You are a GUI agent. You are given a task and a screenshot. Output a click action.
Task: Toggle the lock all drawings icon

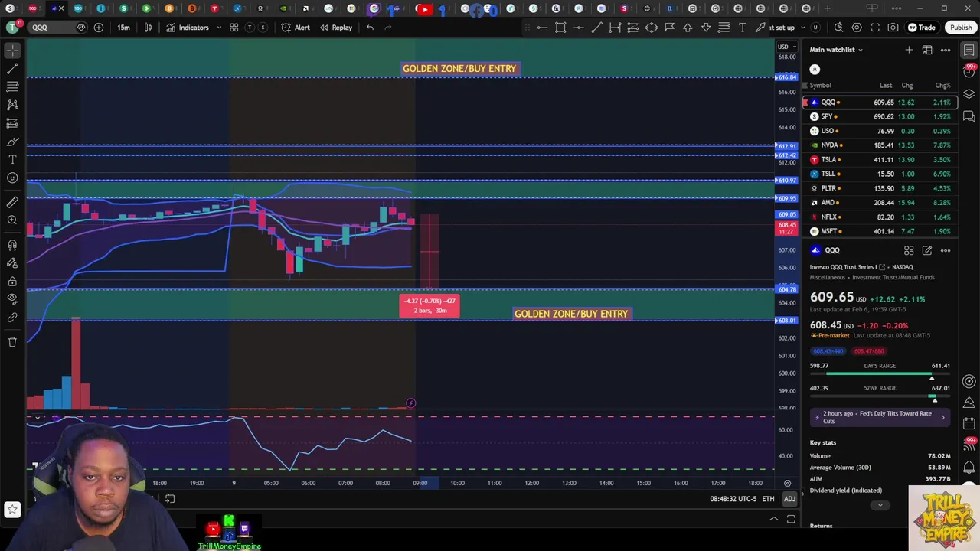(x=12, y=281)
